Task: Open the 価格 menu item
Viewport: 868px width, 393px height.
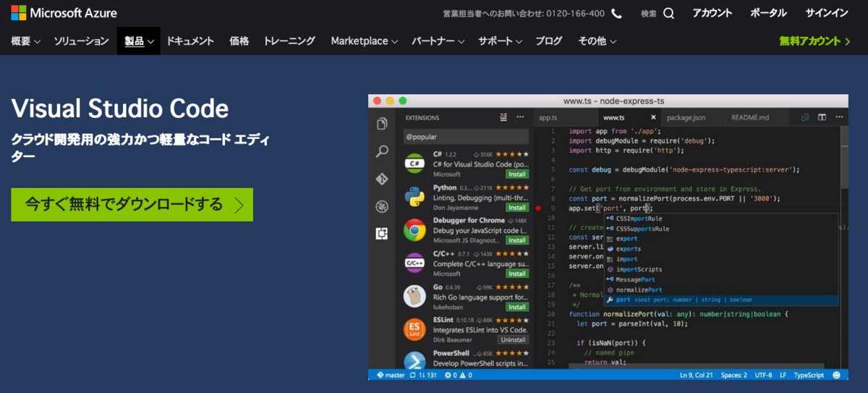Action: [239, 41]
